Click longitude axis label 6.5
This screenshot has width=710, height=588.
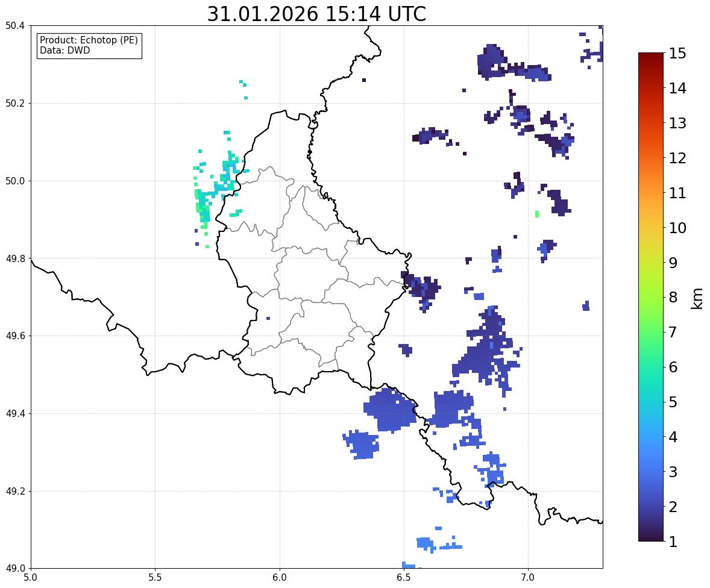tap(404, 578)
